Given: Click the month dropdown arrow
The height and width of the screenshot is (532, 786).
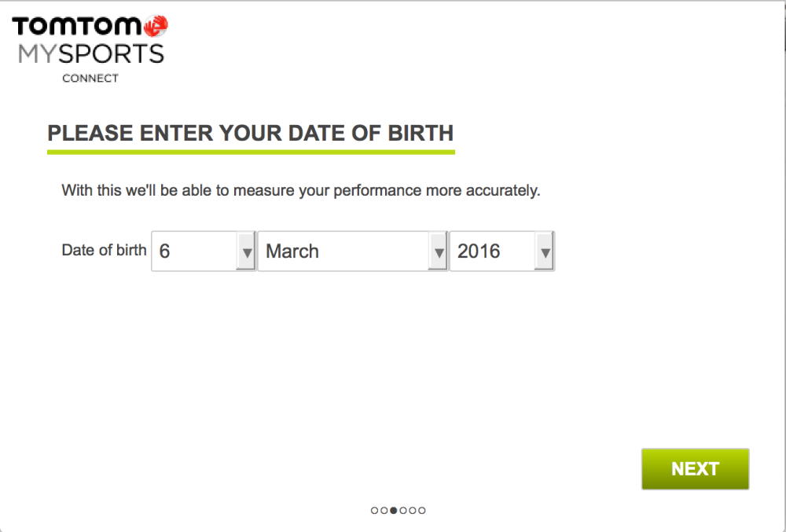Looking at the screenshot, I should [x=439, y=251].
